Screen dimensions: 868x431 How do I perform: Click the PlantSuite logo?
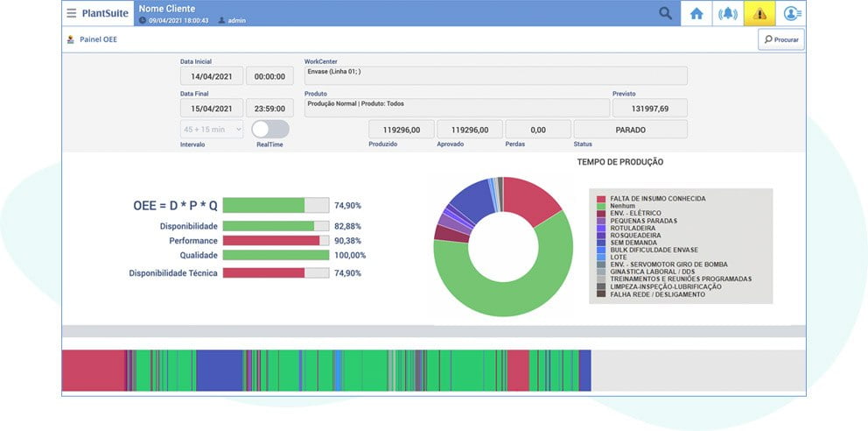105,13
